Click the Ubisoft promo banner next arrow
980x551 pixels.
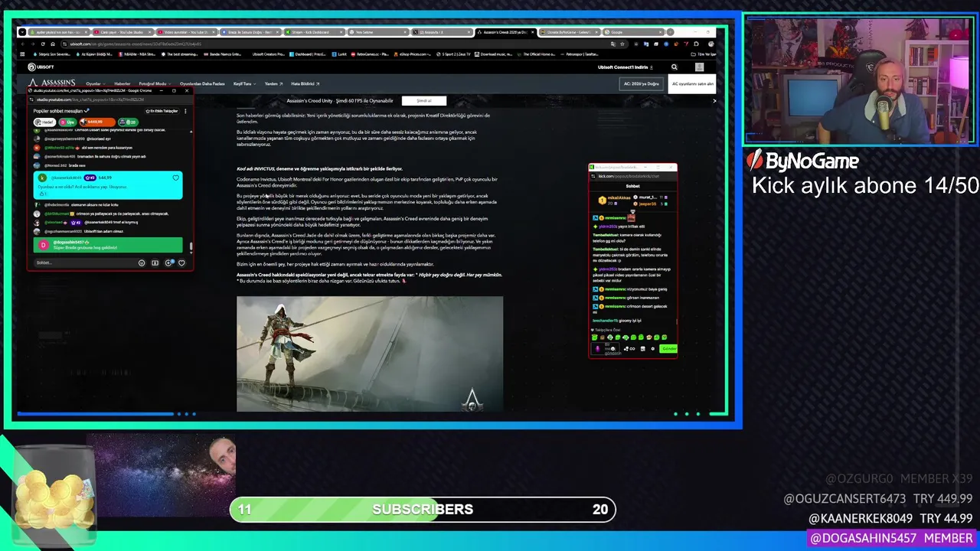click(714, 101)
